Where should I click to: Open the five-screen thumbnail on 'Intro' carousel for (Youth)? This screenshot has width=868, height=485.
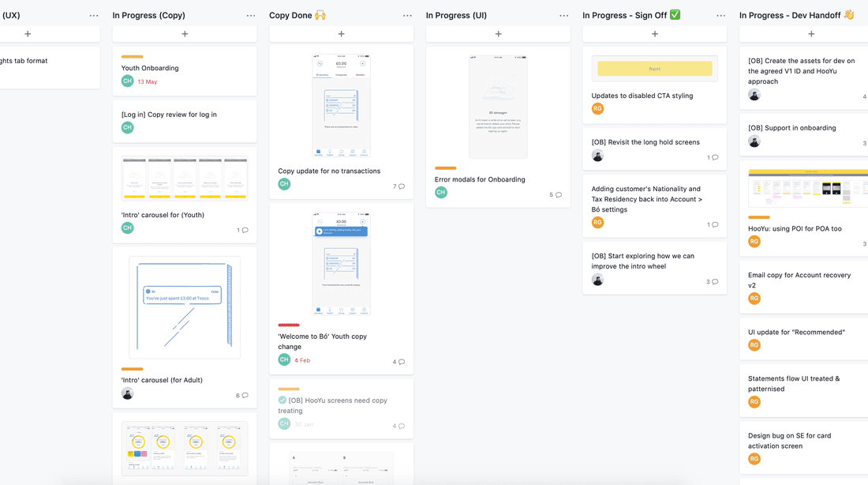[x=185, y=178]
